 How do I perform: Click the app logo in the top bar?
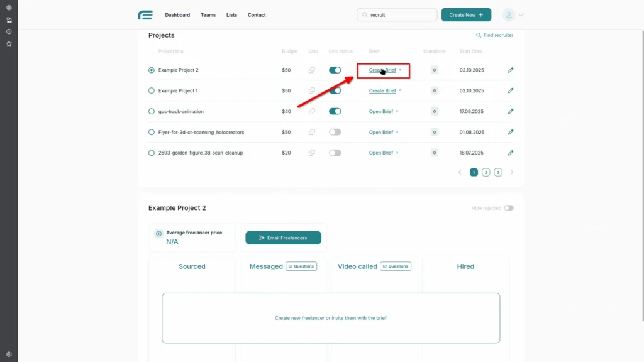pos(145,14)
